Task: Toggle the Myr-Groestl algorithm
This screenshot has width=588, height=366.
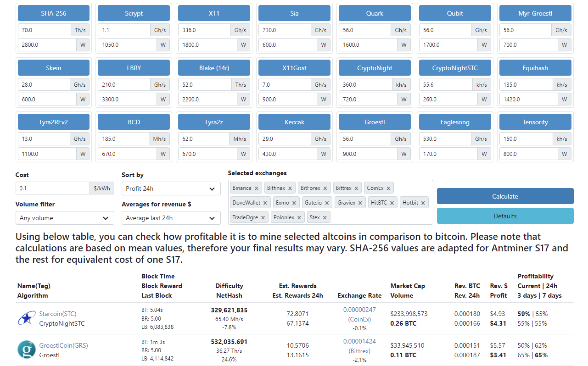Action: (x=535, y=13)
